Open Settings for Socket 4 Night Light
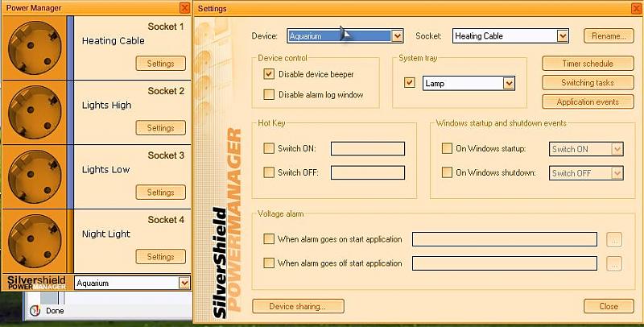Viewport: 644px width, 327px height. [x=160, y=257]
